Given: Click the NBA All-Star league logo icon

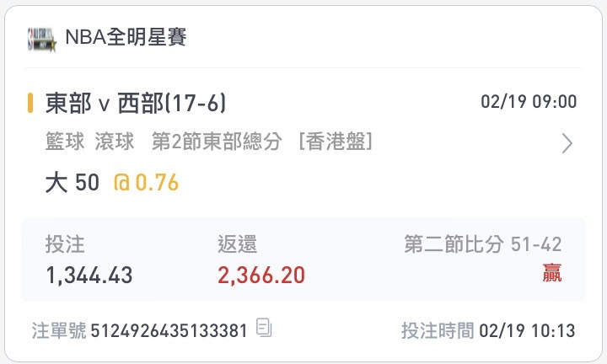Looking at the screenshot, I should point(42,39).
